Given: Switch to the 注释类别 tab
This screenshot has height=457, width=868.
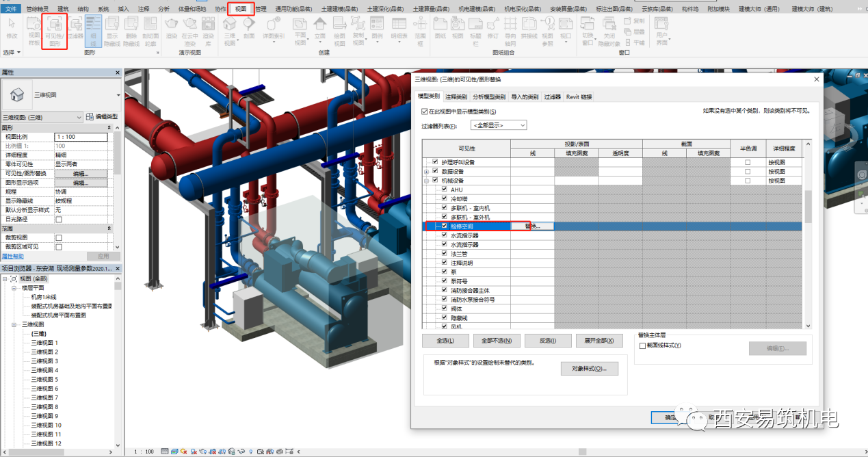Looking at the screenshot, I should pos(456,97).
